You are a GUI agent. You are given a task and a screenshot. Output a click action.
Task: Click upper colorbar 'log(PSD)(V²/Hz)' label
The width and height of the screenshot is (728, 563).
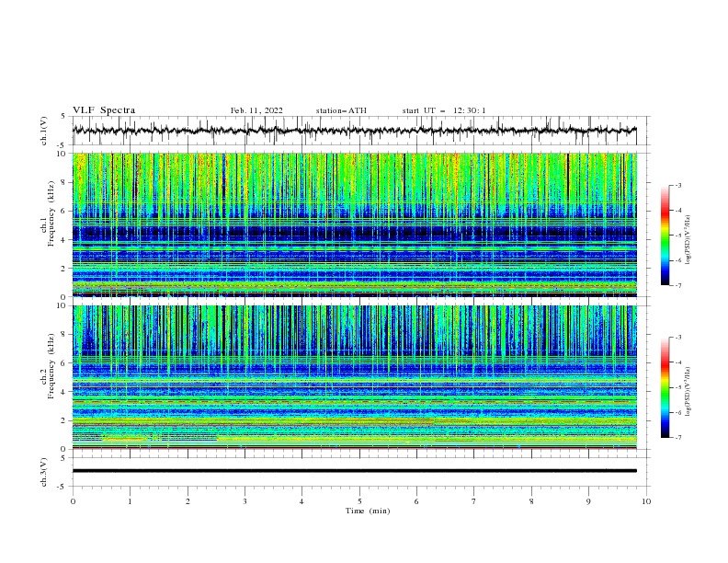pos(688,240)
